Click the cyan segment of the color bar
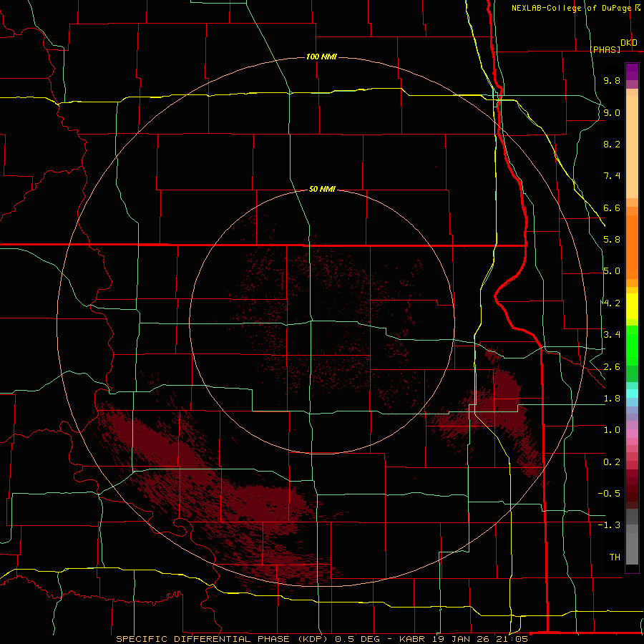 point(632,394)
